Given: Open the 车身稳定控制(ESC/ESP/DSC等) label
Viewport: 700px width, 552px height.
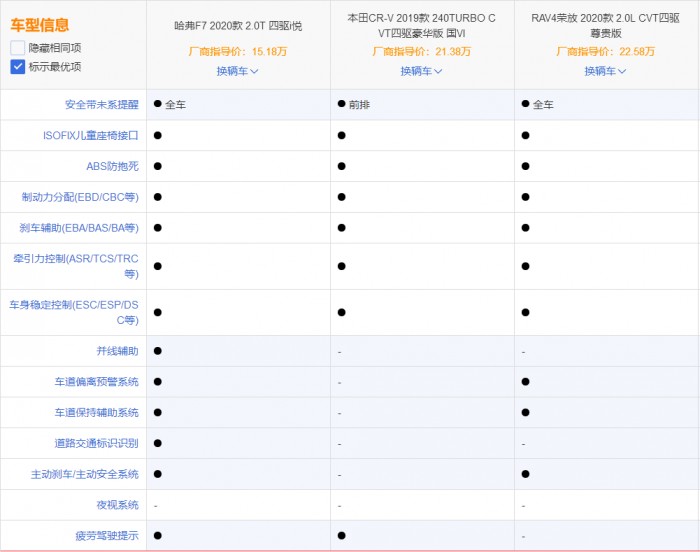Looking at the screenshot, I should [x=74, y=312].
